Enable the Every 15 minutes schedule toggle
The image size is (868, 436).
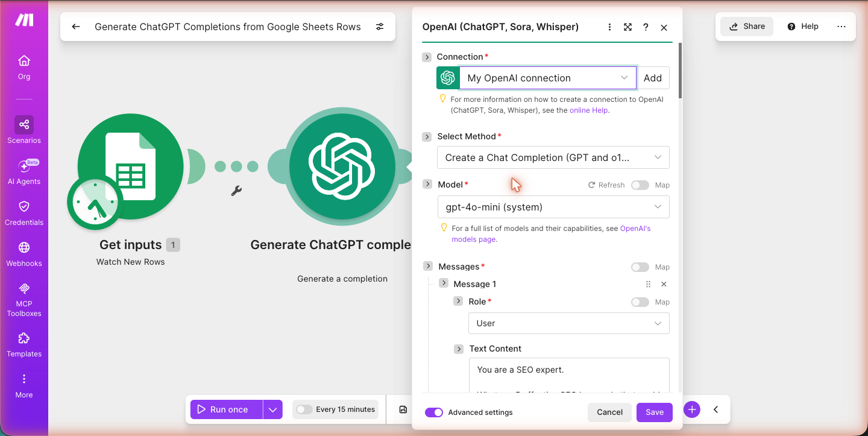tap(304, 409)
